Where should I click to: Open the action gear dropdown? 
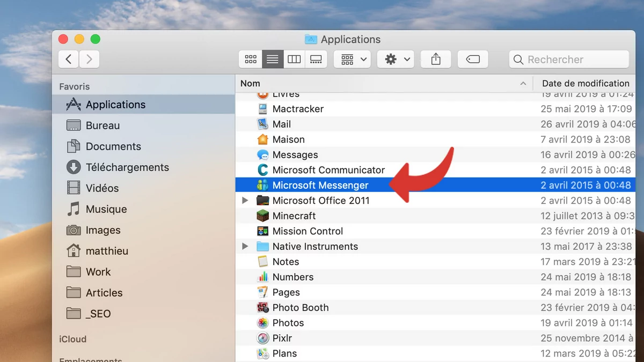click(395, 59)
